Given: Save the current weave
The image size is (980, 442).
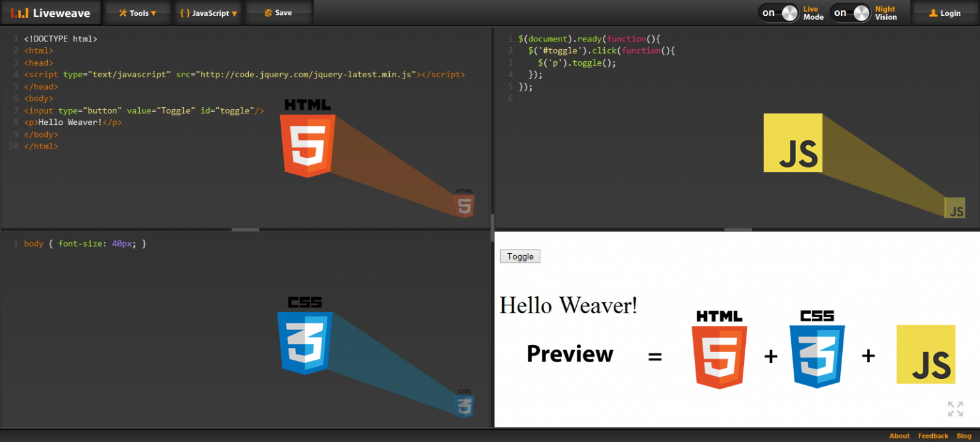Looking at the screenshot, I should click(x=278, y=13).
